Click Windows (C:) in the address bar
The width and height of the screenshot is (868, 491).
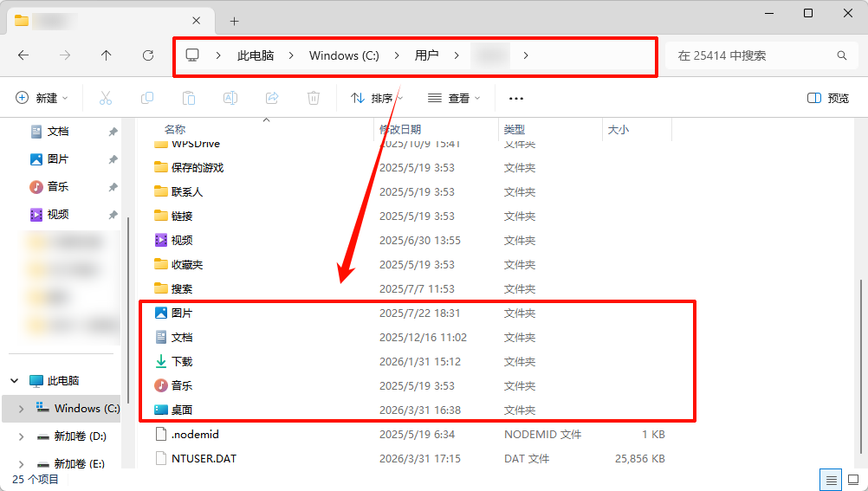(x=344, y=55)
